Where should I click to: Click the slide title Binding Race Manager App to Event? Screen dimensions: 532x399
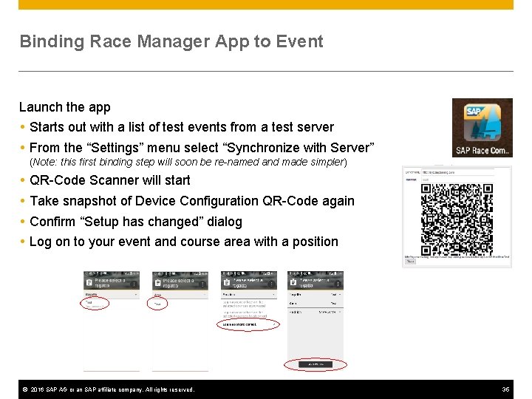tap(171, 41)
